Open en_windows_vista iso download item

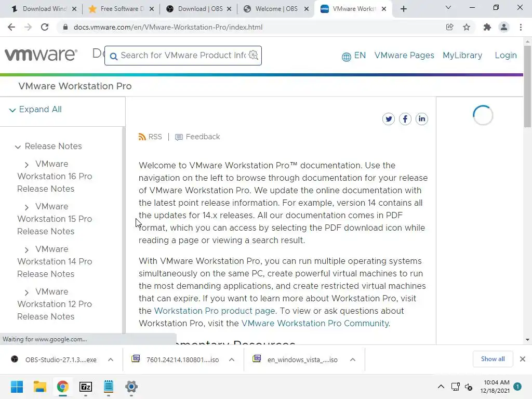[296, 360]
